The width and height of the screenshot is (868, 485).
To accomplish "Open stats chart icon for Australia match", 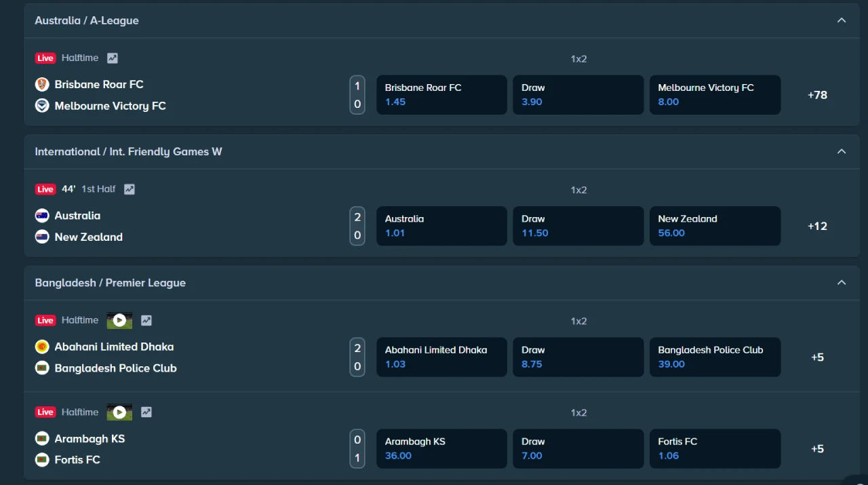I will tap(130, 189).
